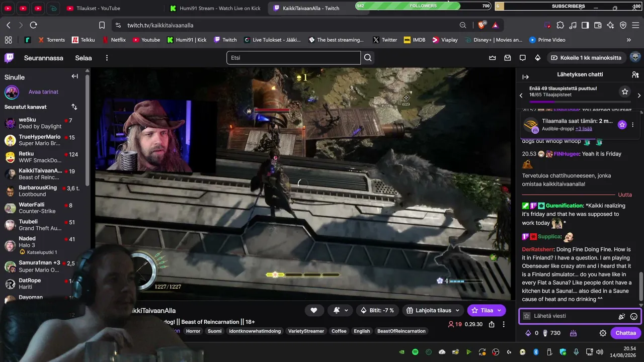Click the search magnifier button next to Etsi
Image resolution: width=644 pixels, height=362 pixels.
(x=368, y=58)
